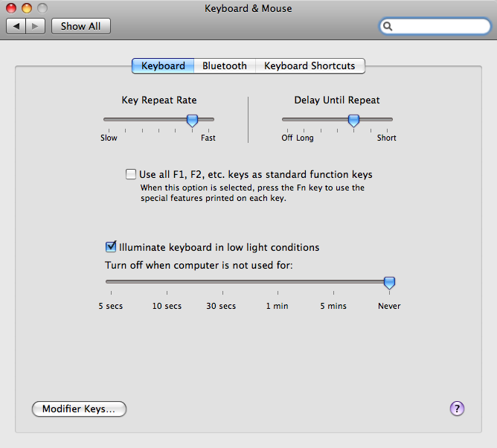This screenshot has width=497, height=448.
Task: Switch to the Bluetooth tab
Action: (x=225, y=65)
